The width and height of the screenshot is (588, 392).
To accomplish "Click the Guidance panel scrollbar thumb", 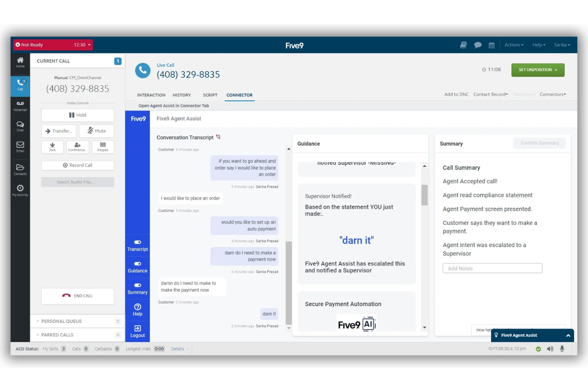I will pyautogui.click(x=425, y=195).
